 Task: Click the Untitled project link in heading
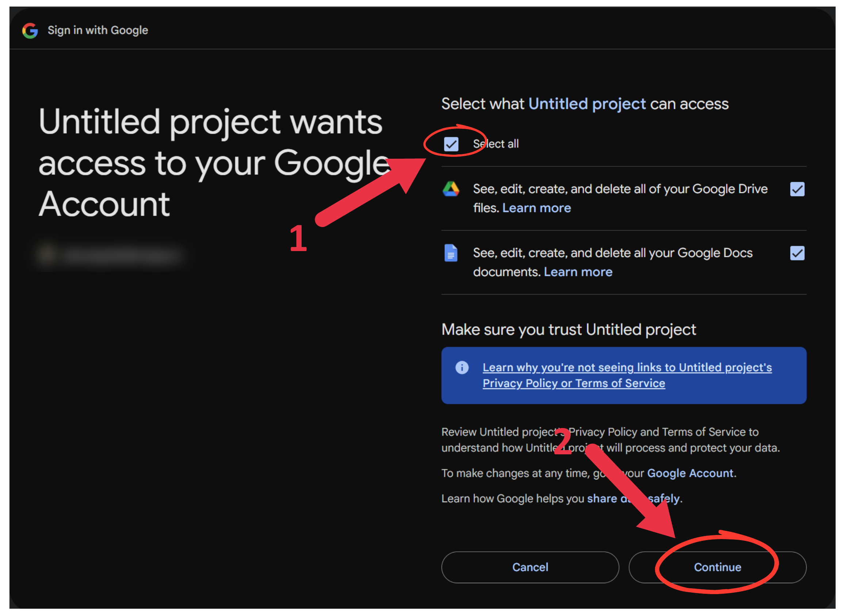587,104
